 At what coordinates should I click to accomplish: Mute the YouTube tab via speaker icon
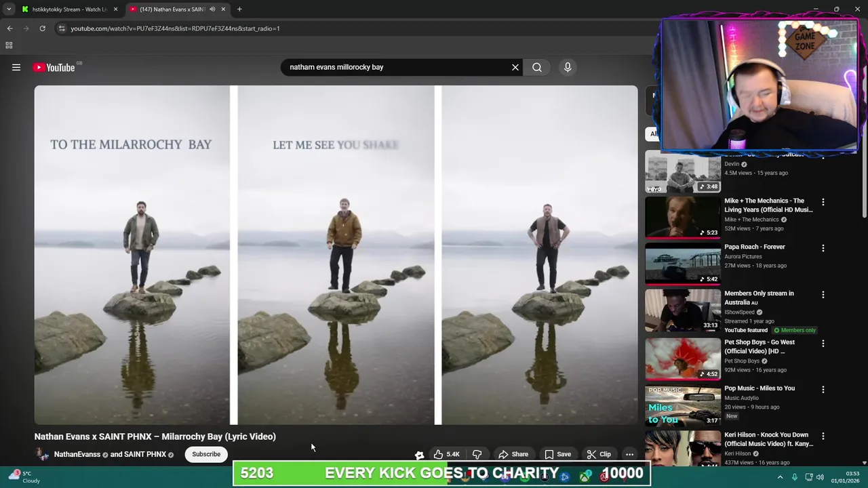212,9
